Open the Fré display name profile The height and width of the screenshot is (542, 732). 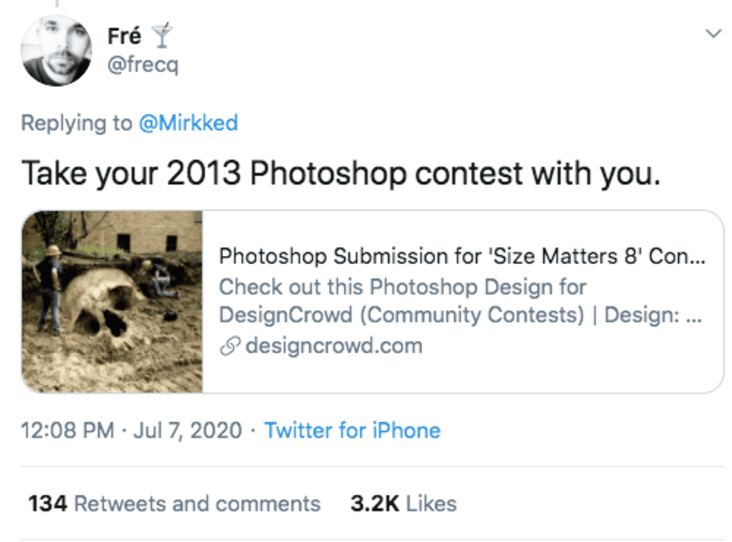coord(124,36)
